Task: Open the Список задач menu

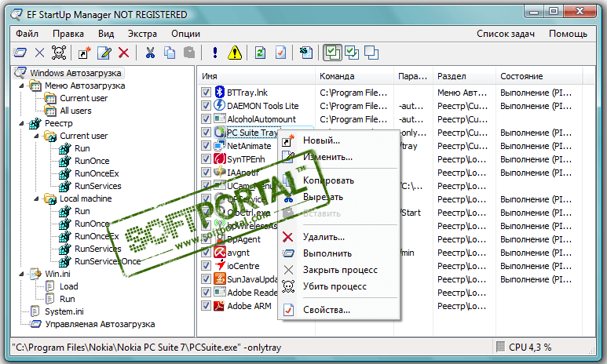Action: (x=506, y=34)
